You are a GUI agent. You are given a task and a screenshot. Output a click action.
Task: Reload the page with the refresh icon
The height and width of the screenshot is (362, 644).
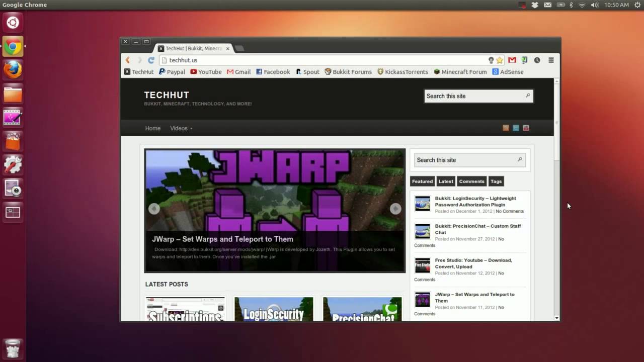[x=151, y=60]
